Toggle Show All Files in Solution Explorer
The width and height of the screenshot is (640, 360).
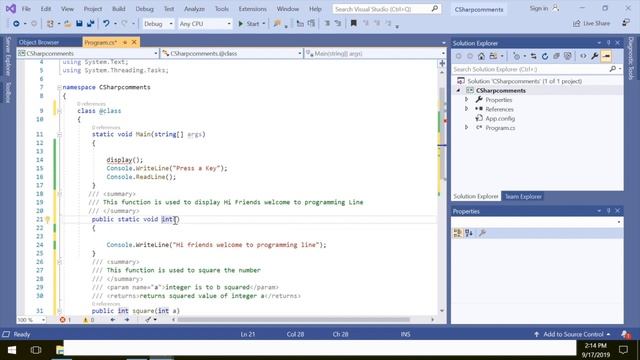(568, 56)
